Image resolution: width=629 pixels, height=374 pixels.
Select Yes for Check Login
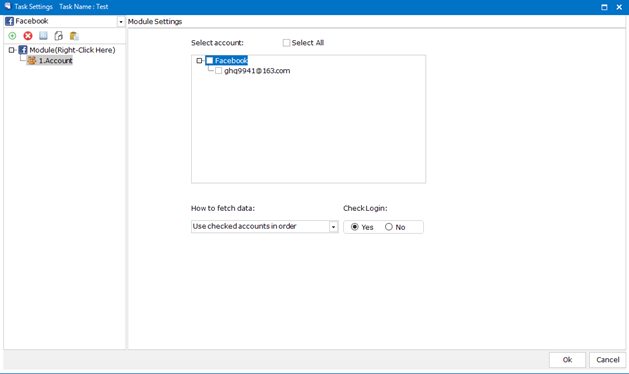tap(355, 227)
